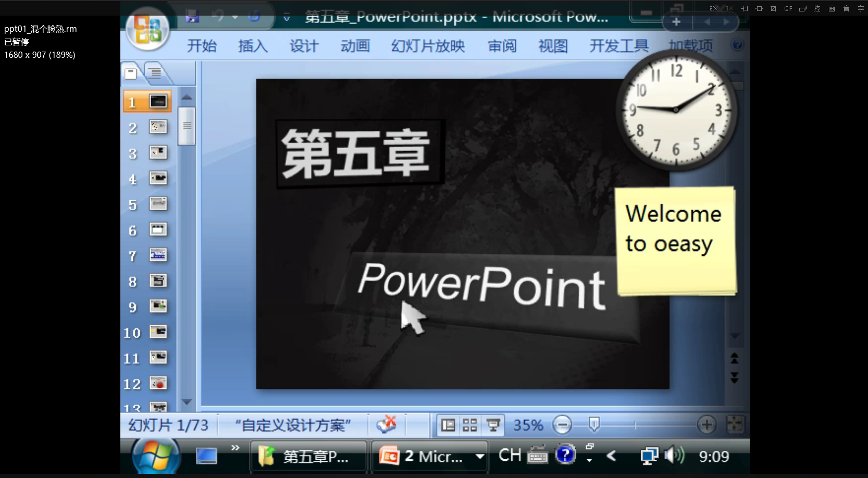Click the Welcome to oeasy sticky note
Viewport: 868px width, 478px height.
click(676, 241)
